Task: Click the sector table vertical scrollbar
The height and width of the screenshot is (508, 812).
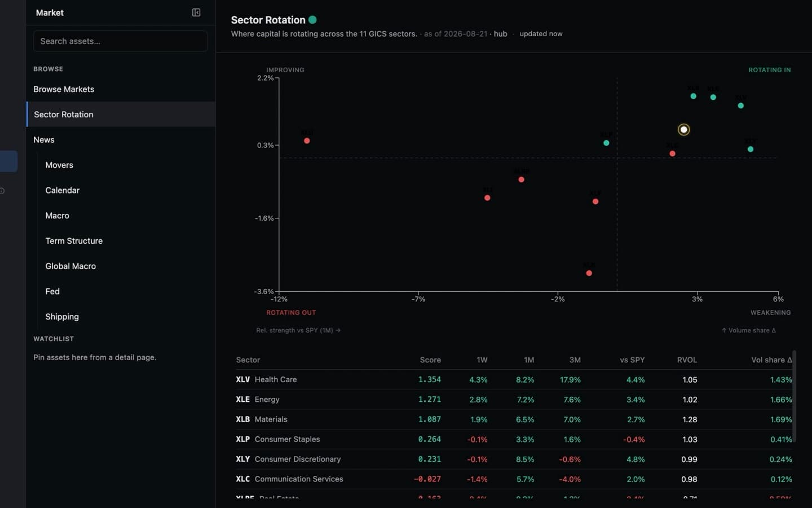Action: pyautogui.click(x=795, y=396)
